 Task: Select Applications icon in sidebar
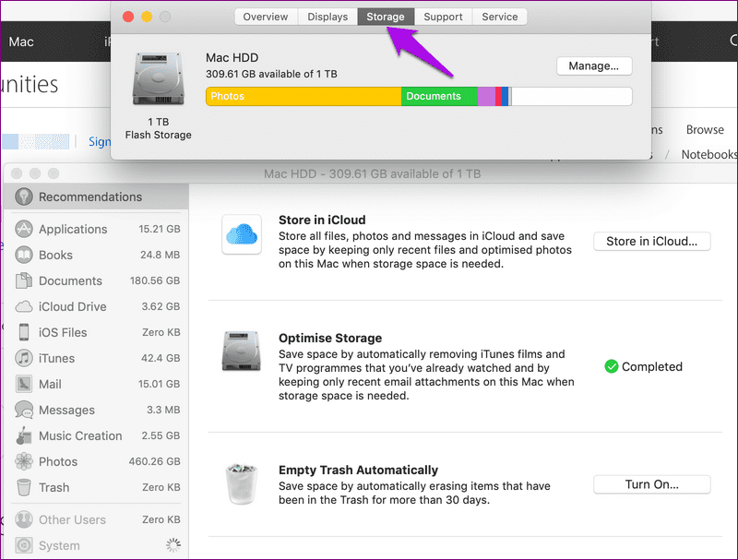[24, 229]
